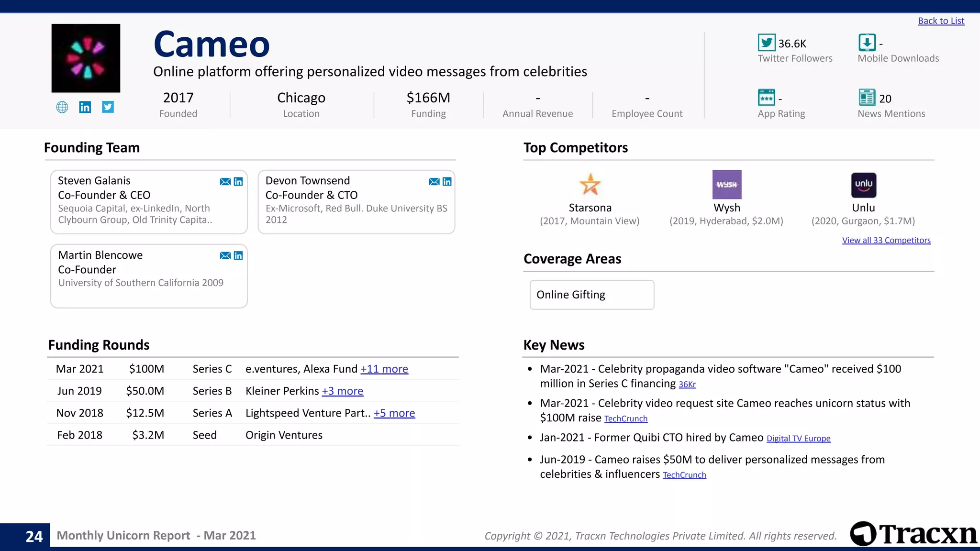Expand the +11 more Series C investors
The image size is (980, 551).
(x=384, y=369)
